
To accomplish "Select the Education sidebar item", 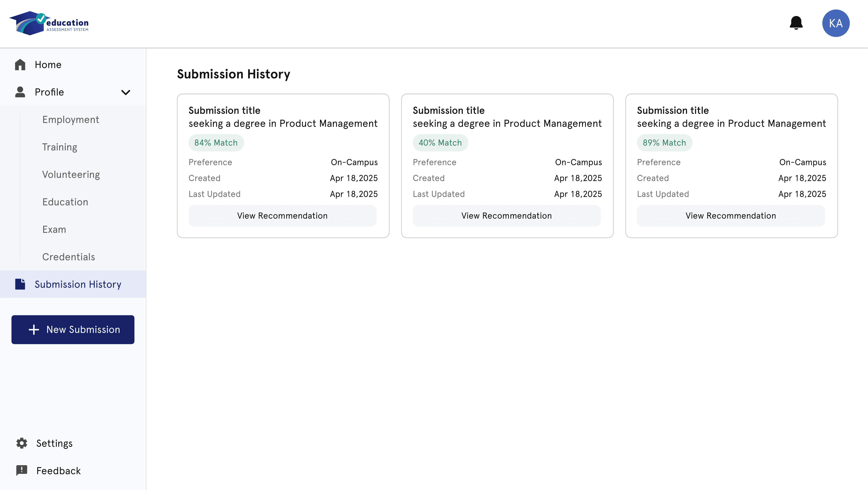I will pos(65,202).
